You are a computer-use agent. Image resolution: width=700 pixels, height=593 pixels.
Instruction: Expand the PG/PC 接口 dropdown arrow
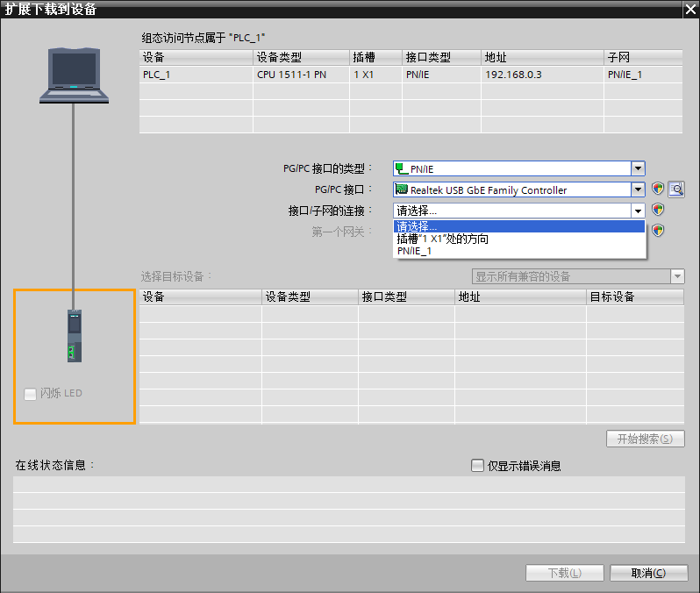[x=638, y=189]
